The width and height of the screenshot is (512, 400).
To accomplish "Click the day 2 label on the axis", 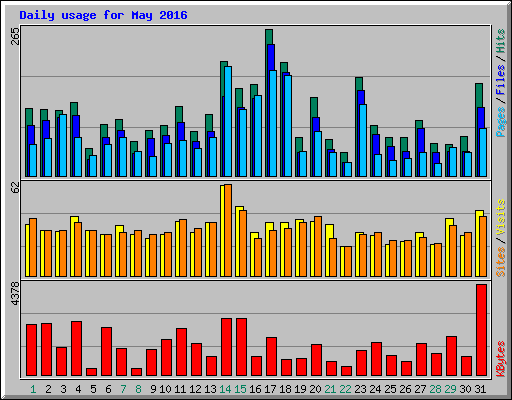I will tap(48, 389).
